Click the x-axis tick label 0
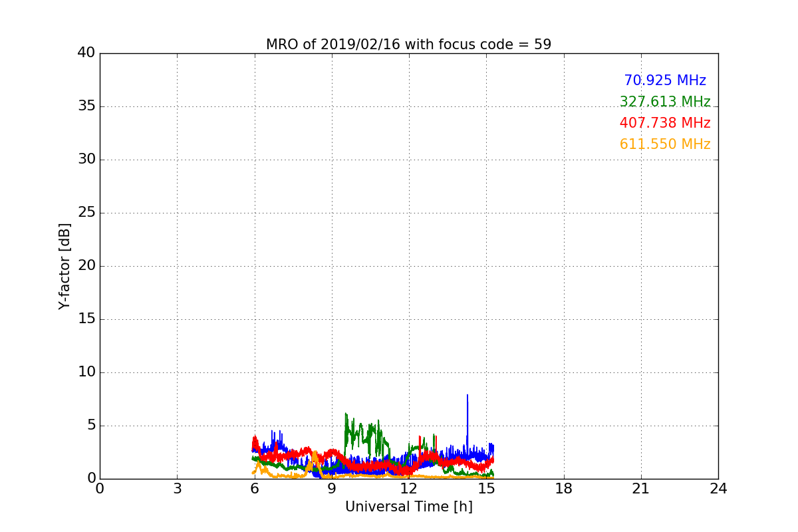This screenshot has width=798, height=532. (100, 489)
